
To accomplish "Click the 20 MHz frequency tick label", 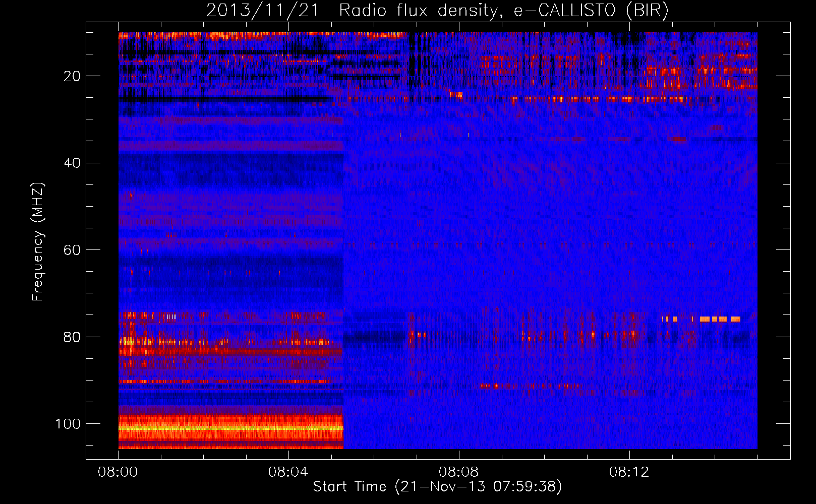I will 72,76.
